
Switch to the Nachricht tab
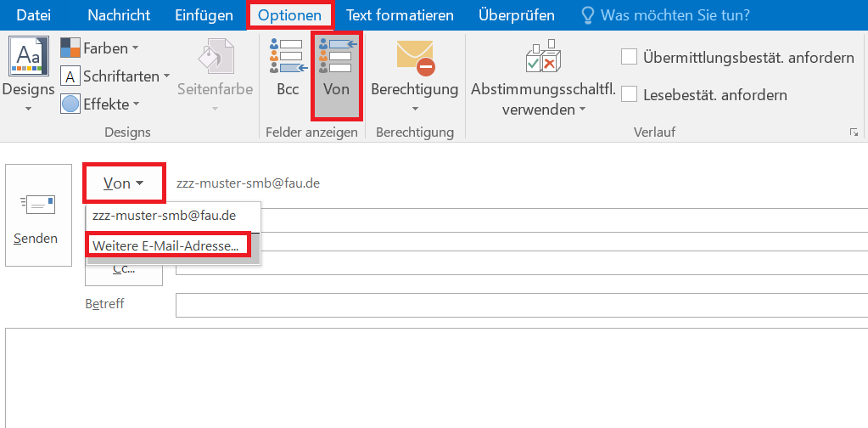coord(119,15)
